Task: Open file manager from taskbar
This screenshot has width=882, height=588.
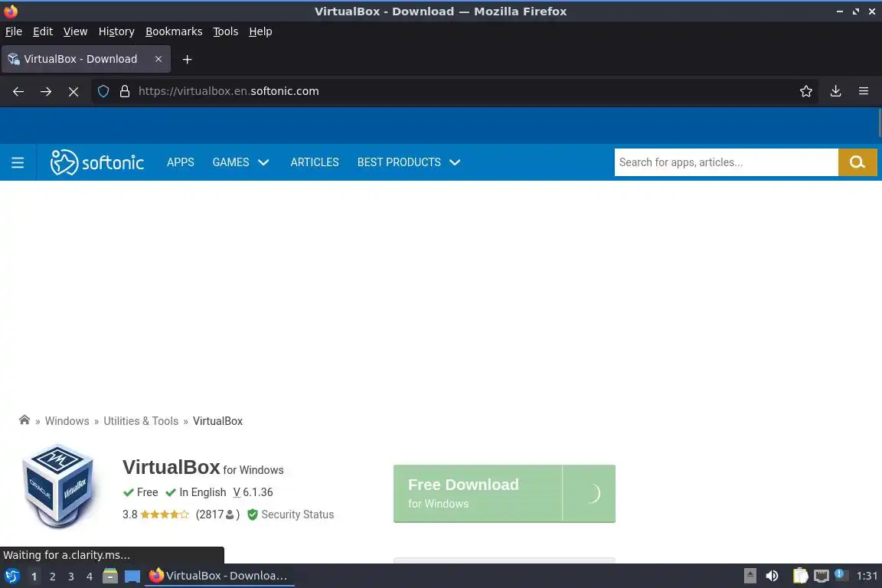Action: tap(110, 576)
